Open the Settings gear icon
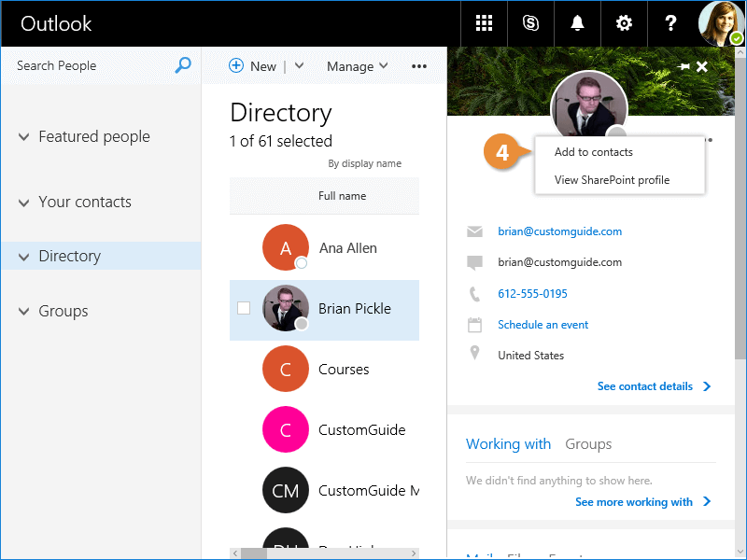 coord(623,23)
